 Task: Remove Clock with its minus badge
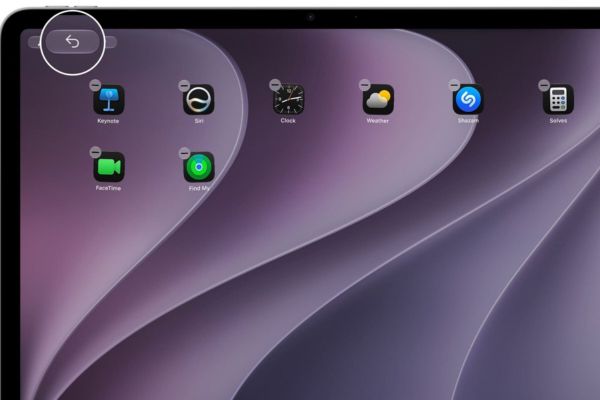click(275, 85)
